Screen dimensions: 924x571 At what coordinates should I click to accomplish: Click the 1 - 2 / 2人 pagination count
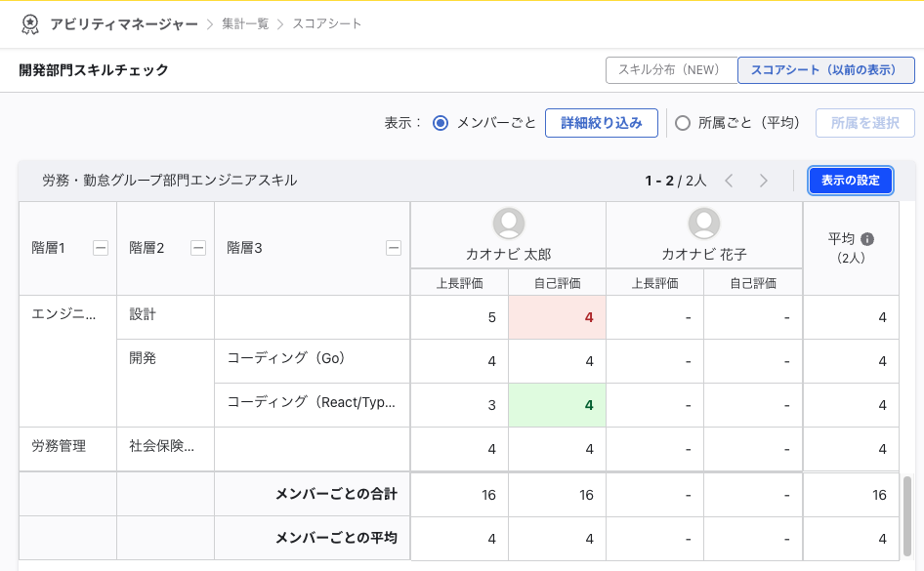coord(675,181)
